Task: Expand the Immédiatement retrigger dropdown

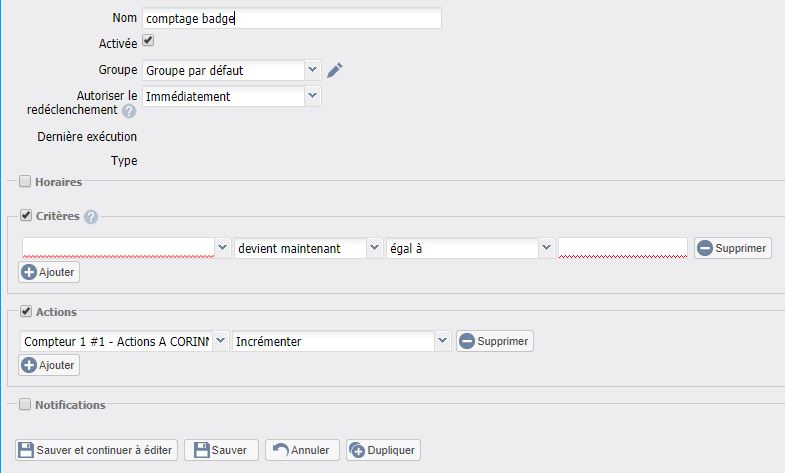Action: [230, 96]
